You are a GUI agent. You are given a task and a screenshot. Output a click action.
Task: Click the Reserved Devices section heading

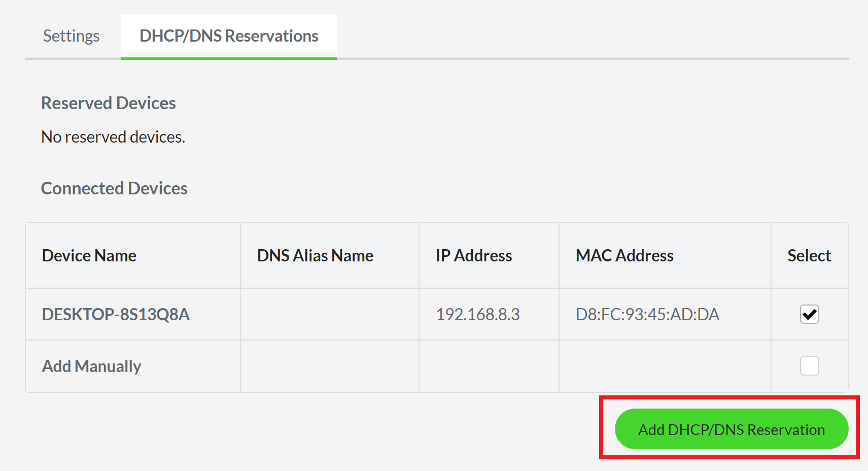(x=108, y=103)
